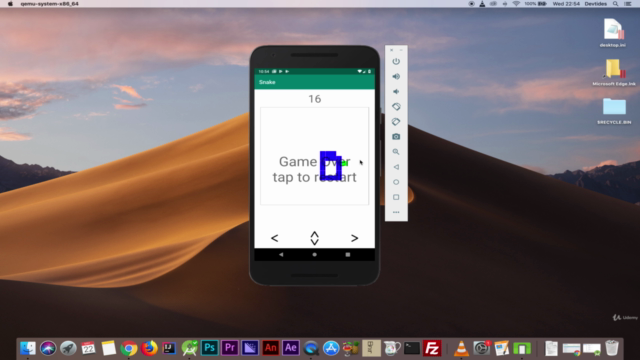
Task: Raise volume in emulator toolbar
Action: tap(396, 76)
